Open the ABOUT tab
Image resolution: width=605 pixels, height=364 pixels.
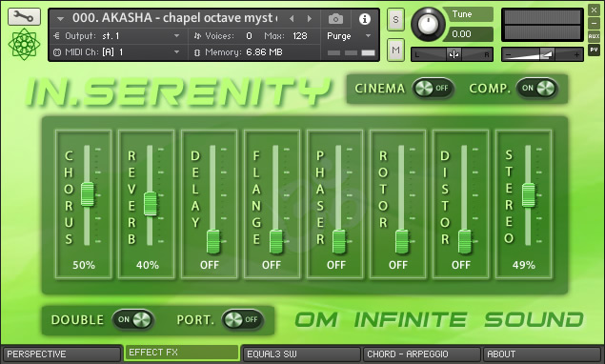tap(541, 354)
